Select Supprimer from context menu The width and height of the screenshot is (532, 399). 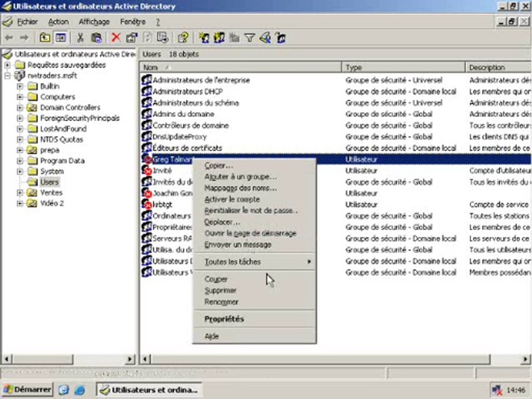[254, 290]
